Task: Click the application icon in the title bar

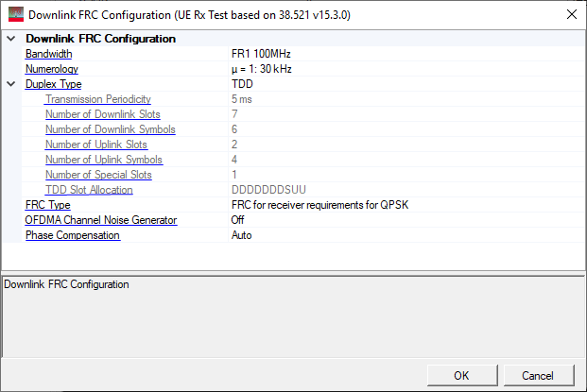Action: pyautogui.click(x=16, y=14)
